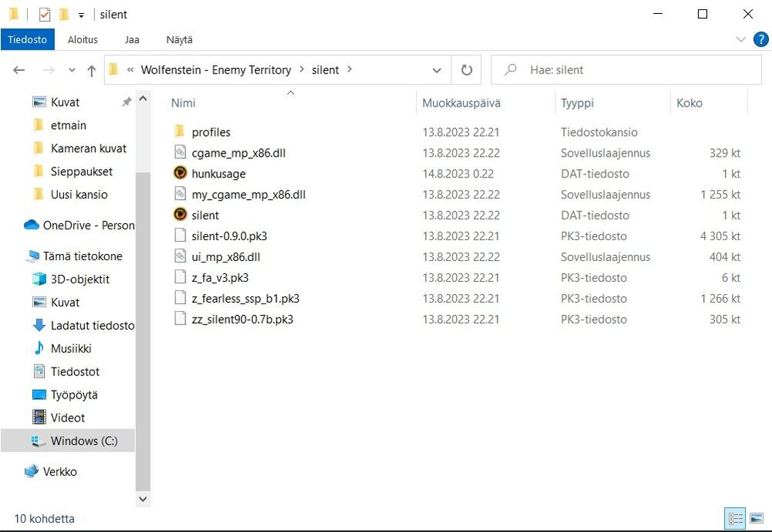Switch to Details view layout
Screen dimensions: 772x532
point(736,518)
